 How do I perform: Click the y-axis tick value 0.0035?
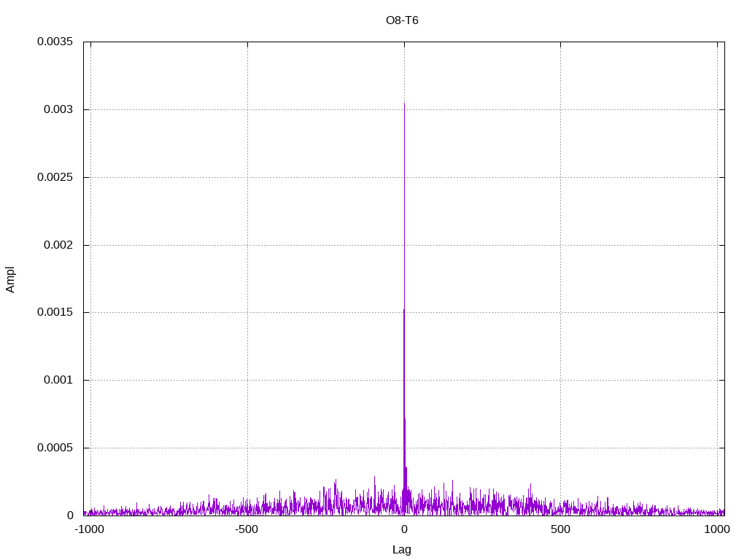[55, 42]
